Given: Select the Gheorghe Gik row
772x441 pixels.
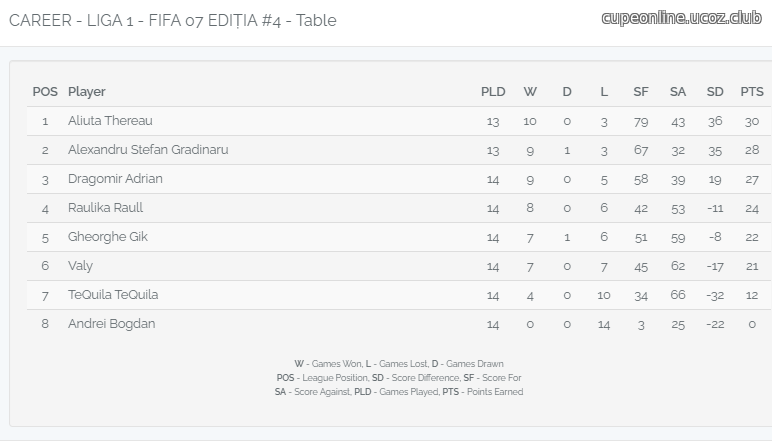Looking at the screenshot, I should (x=399, y=237).
